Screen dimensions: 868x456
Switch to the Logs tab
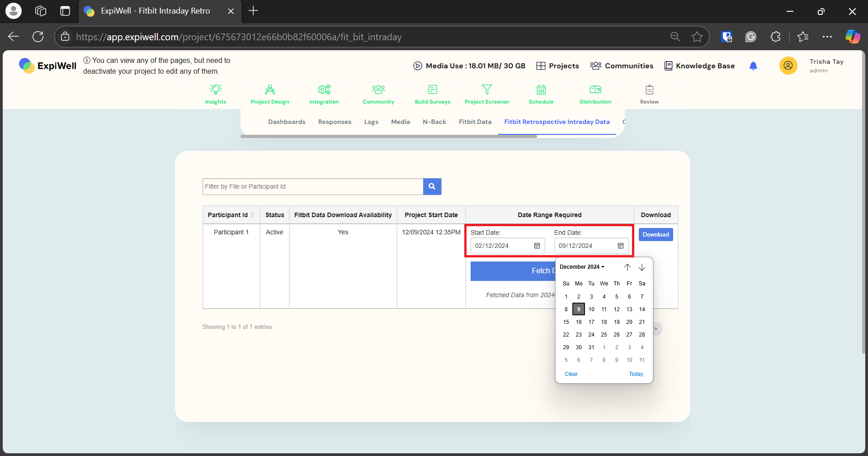pos(371,122)
